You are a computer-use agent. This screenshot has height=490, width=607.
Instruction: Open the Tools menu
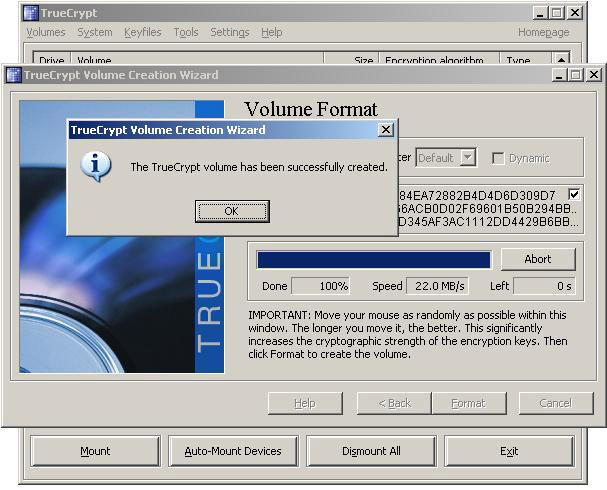pyautogui.click(x=186, y=32)
